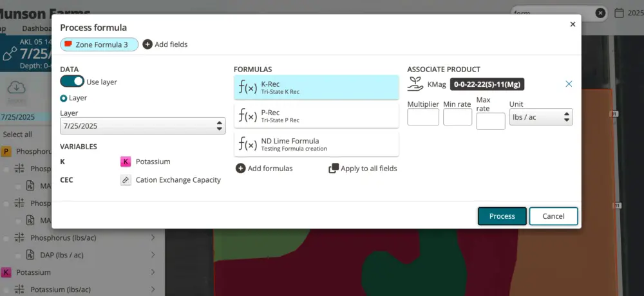This screenshot has width=644, height=296.
Task: Clear the search field with the X icon
Action: 600,13
